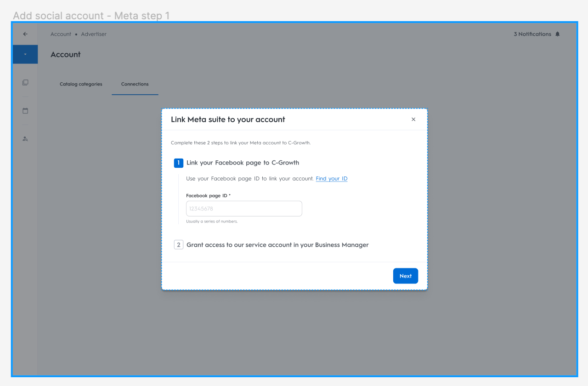Open the Find your ID link
This screenshot has height=386, width=588.
(332, 179)
